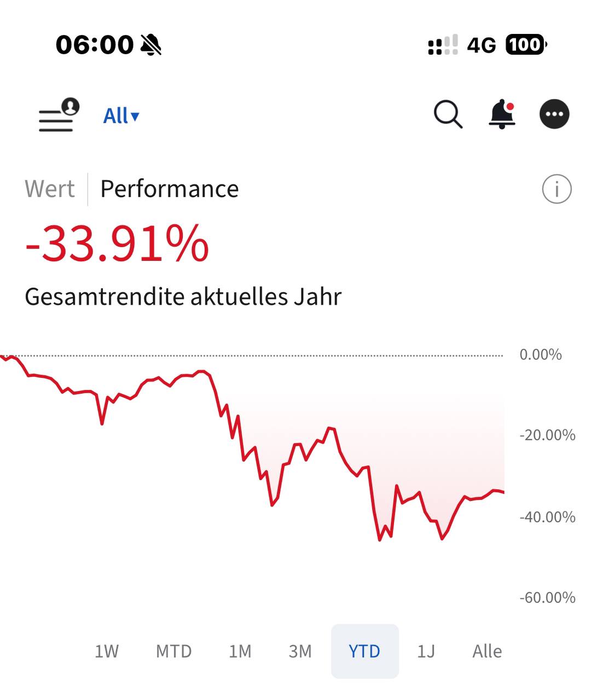Viewport: 597px width, 700px height.
Task: Tap the performance info icon
Action: [x=557, y=189]
